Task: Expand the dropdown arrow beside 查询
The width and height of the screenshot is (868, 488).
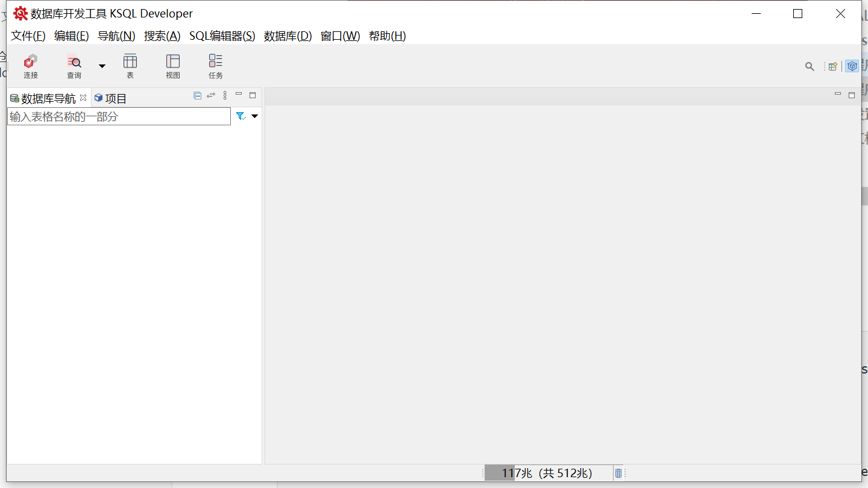Action: (x=102, y=66)
